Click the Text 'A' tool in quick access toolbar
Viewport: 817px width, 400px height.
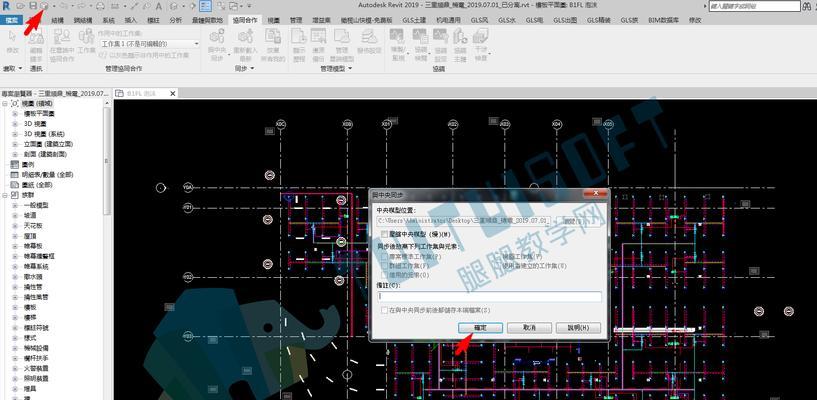158,6
